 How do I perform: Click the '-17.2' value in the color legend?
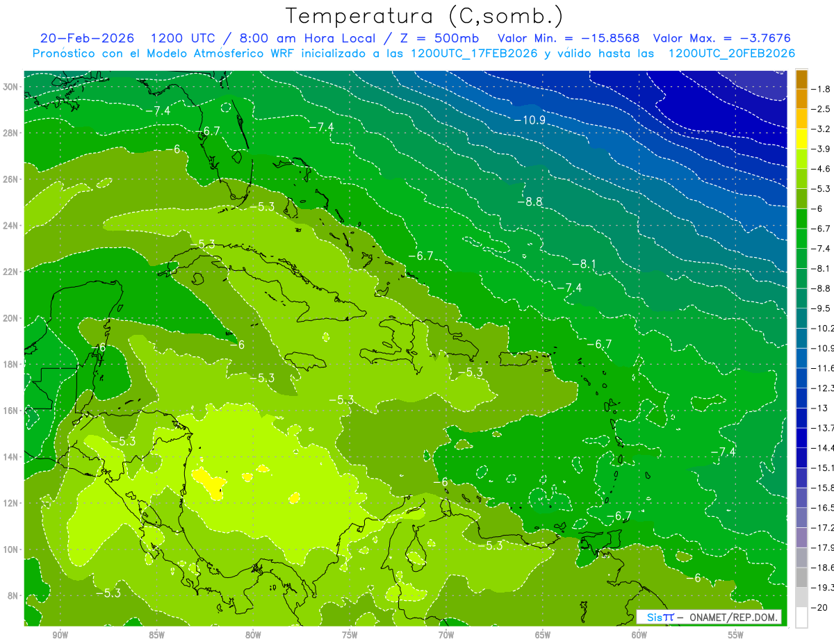[x=822, y=527]
